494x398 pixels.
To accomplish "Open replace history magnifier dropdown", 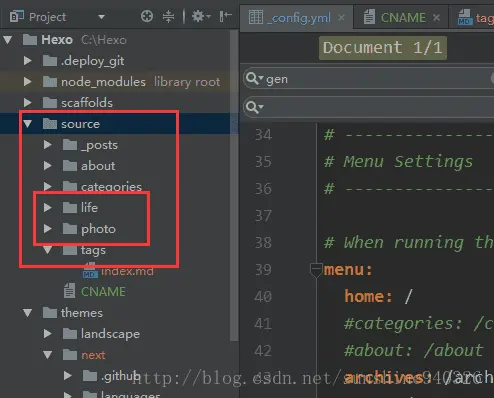I will (x=254, y=107).
